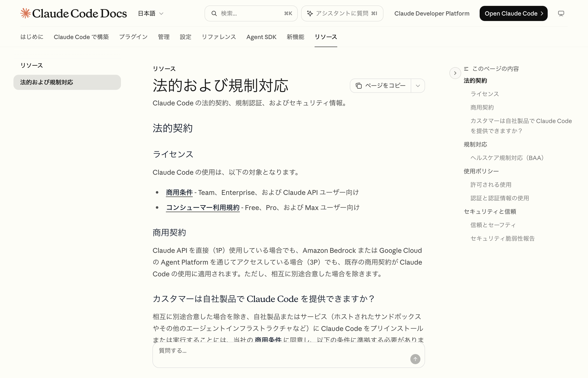This screenshot has height=378, width=588.
Task: Select the リファレンス tab
Action: tap(219, 37)
